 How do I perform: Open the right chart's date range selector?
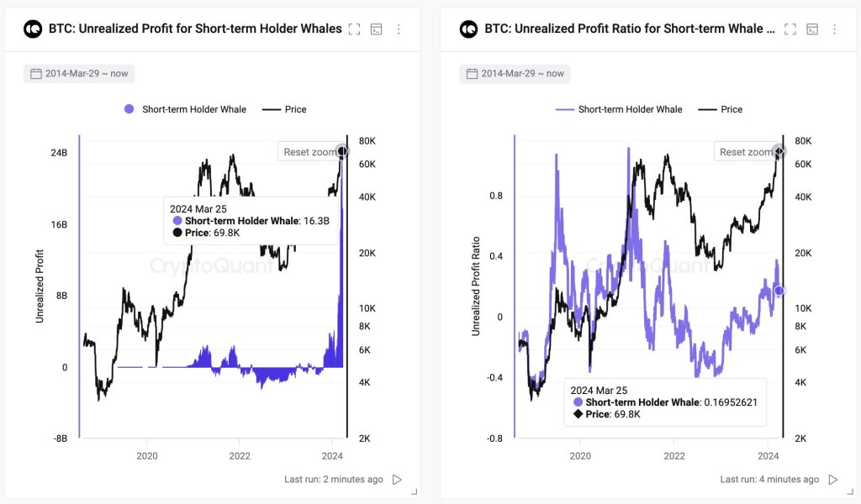tap(514, 73)
